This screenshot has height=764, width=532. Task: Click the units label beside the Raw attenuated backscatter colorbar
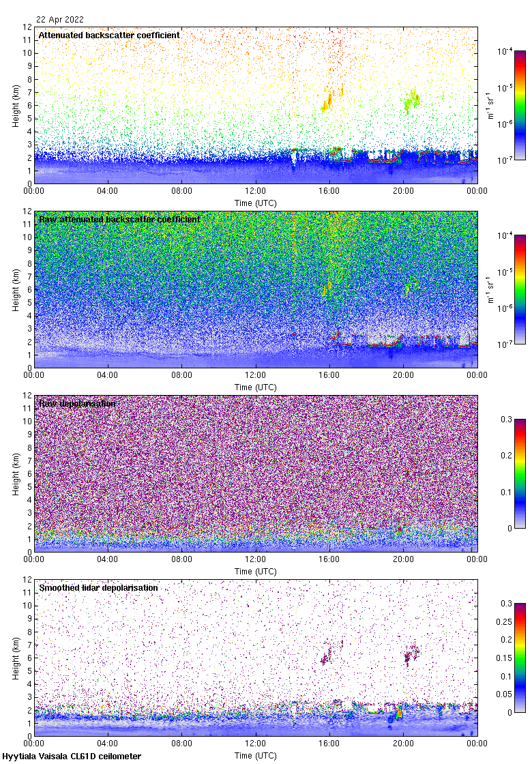tap(490, 289)
